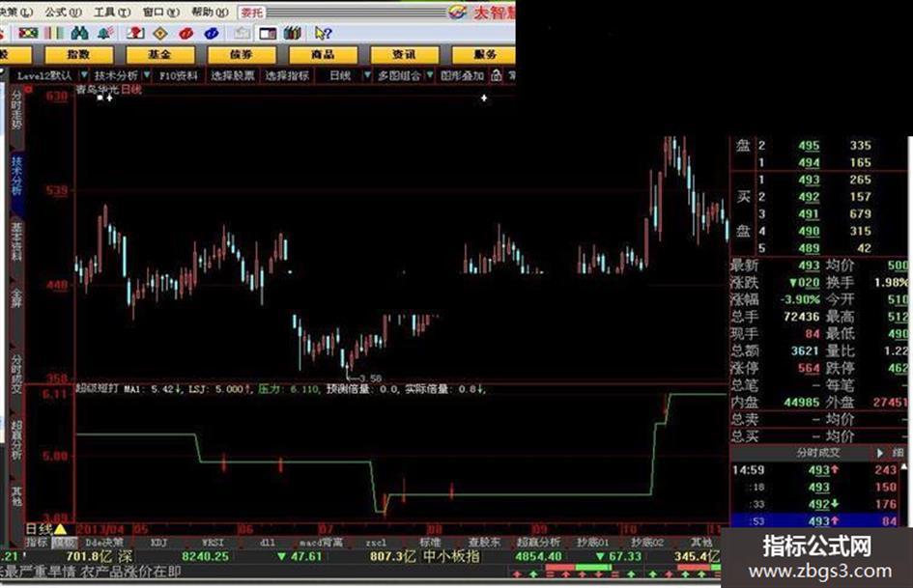Click the 选择指标 toolbar item
Screen dimensions: 913x588
pyautogui.click(x=287, y=75)
